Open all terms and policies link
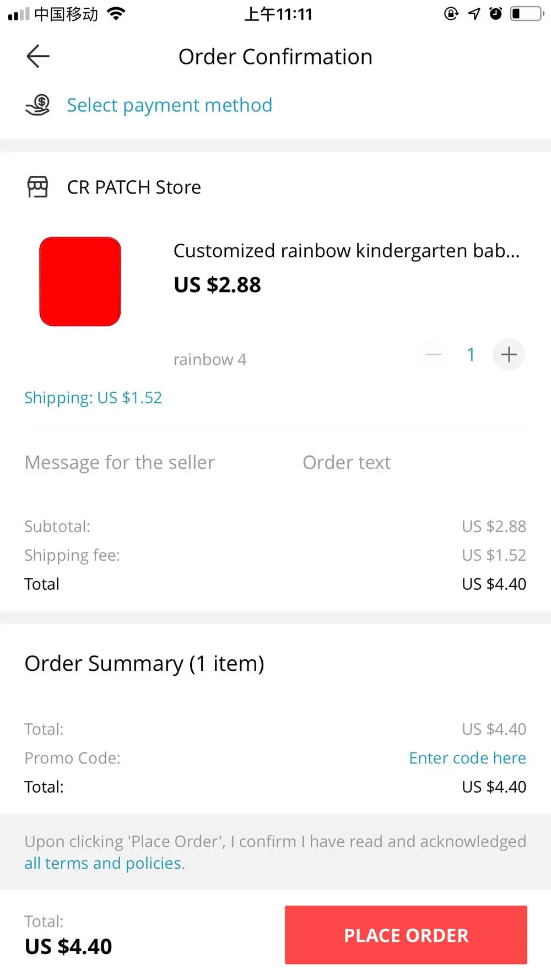The image size is (551, 980). click(102, 863)
